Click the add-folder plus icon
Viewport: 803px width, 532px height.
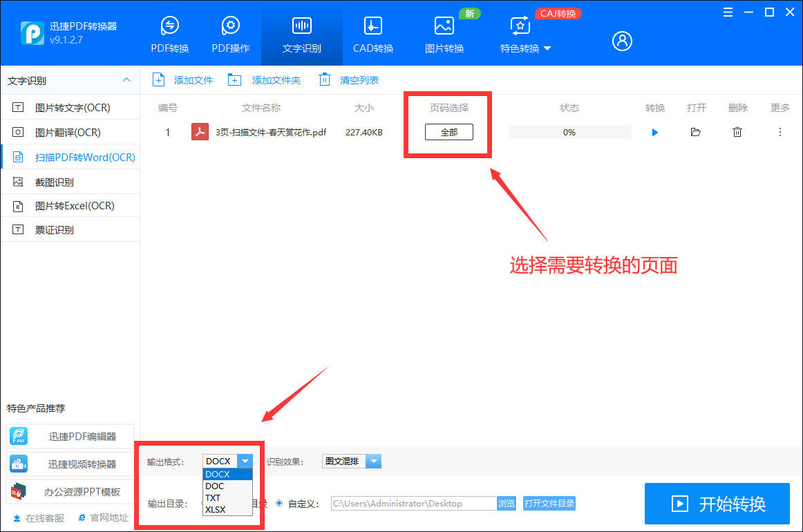click(234, 80)
